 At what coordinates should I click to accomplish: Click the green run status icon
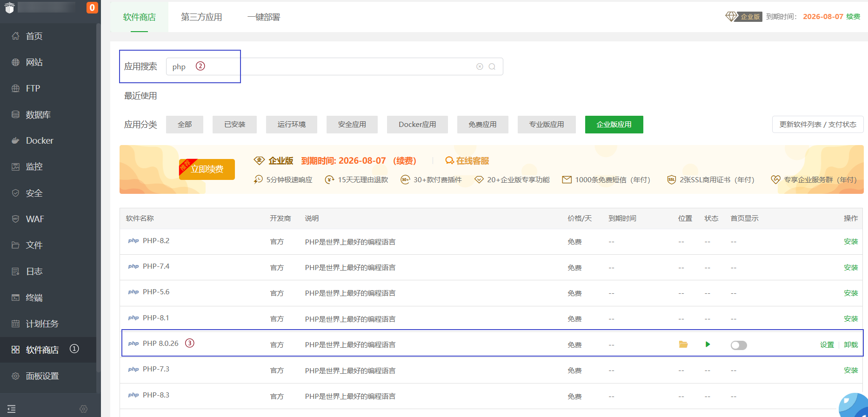coord(708,344)
